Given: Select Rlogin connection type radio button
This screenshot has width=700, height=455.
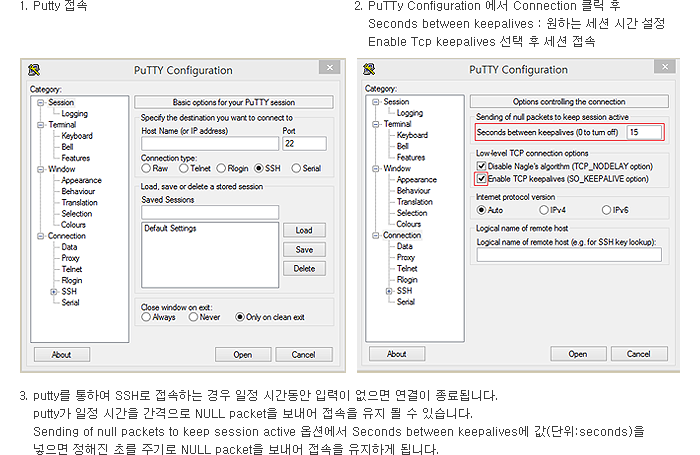Looking at the screenshot, I should click(x=221, y=168).
